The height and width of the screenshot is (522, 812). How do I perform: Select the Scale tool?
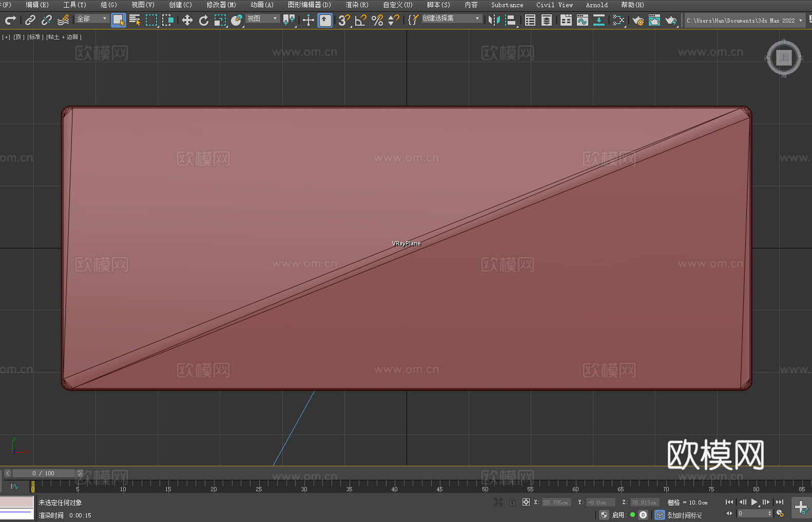click(220, 20)
